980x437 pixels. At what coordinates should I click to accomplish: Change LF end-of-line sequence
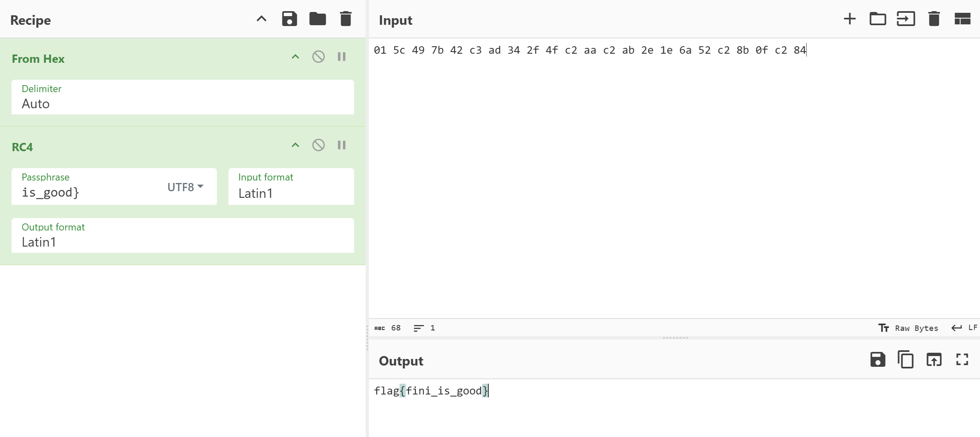[x=965, y=328]
